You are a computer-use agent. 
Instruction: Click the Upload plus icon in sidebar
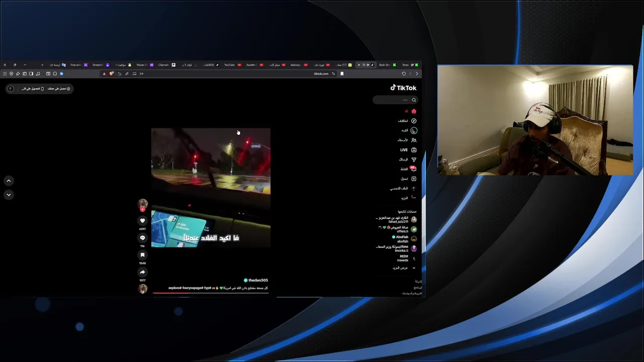(414, 178)
